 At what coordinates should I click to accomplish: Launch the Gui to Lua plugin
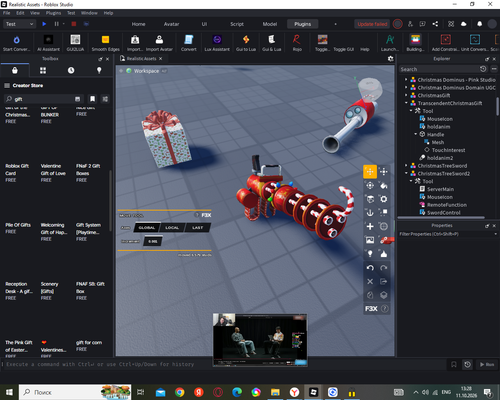point(246,43)
